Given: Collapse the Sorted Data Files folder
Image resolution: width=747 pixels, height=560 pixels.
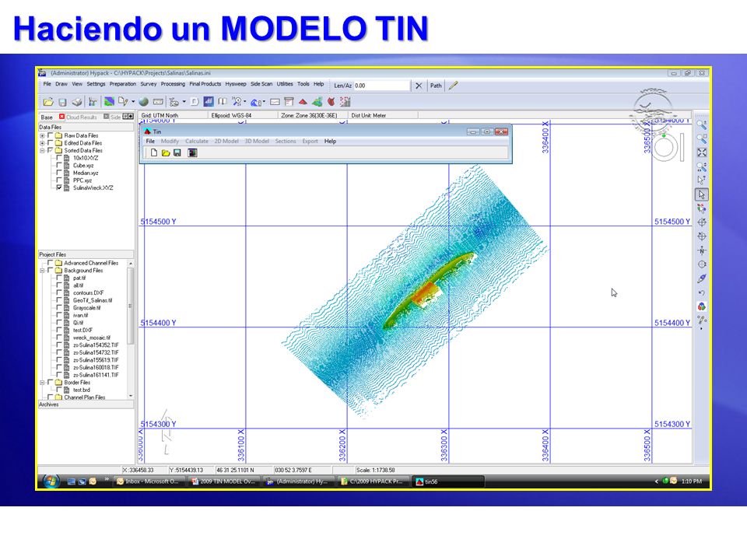Looking at the screenshot, I should click(42, 150).
